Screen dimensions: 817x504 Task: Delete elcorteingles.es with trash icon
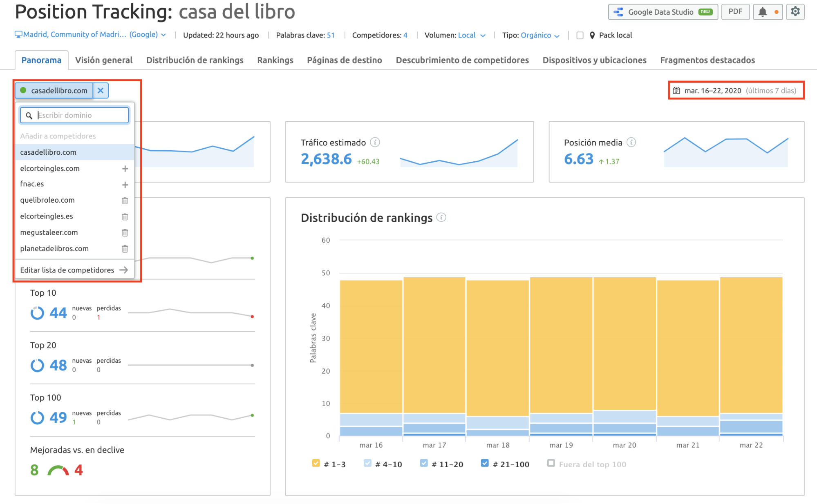tap(125, 216)
